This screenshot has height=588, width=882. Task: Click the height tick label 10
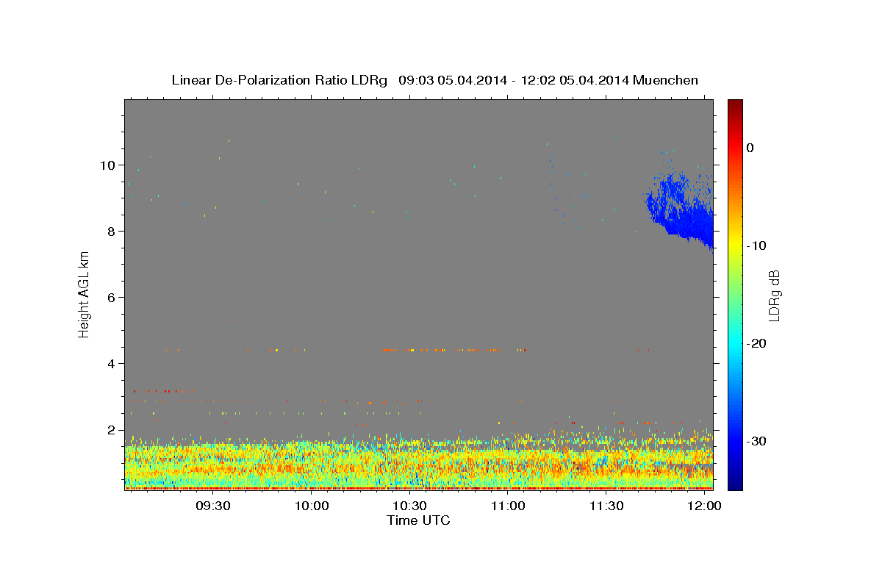click(x=108, y=165)
